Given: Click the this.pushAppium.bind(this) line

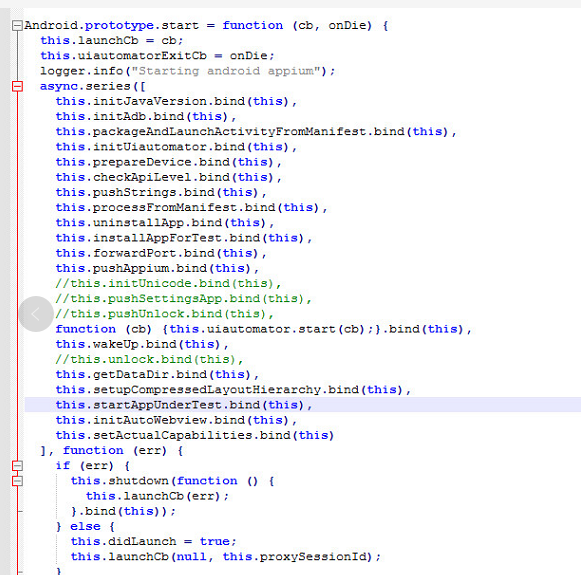Looking at the screenshot, I should click(157, 269).
